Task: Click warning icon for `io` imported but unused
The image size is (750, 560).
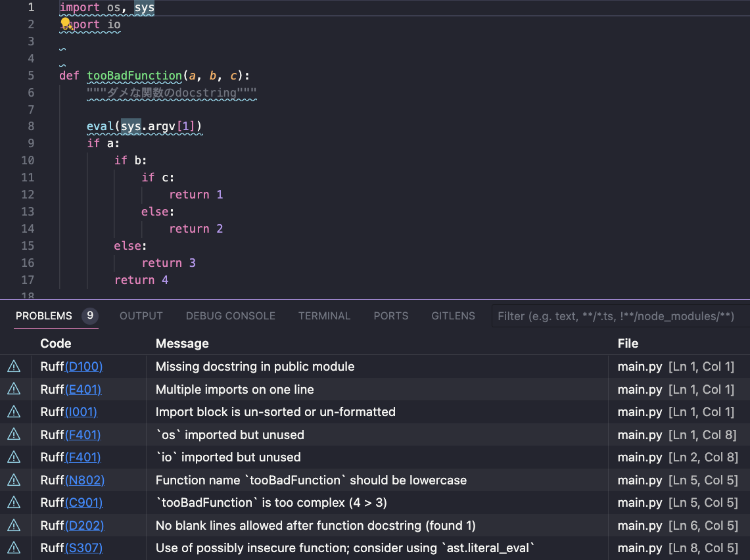Action: [14, 457]
